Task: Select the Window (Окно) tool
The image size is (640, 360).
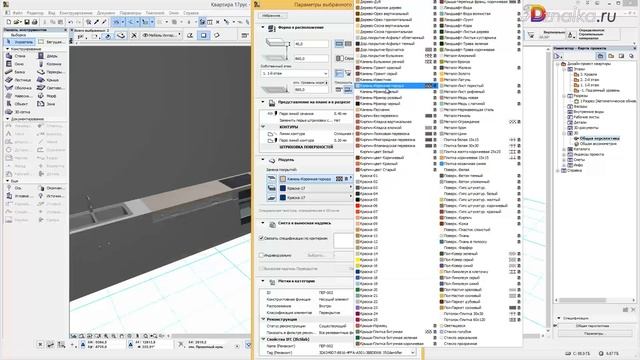Action: click(16, 64)
